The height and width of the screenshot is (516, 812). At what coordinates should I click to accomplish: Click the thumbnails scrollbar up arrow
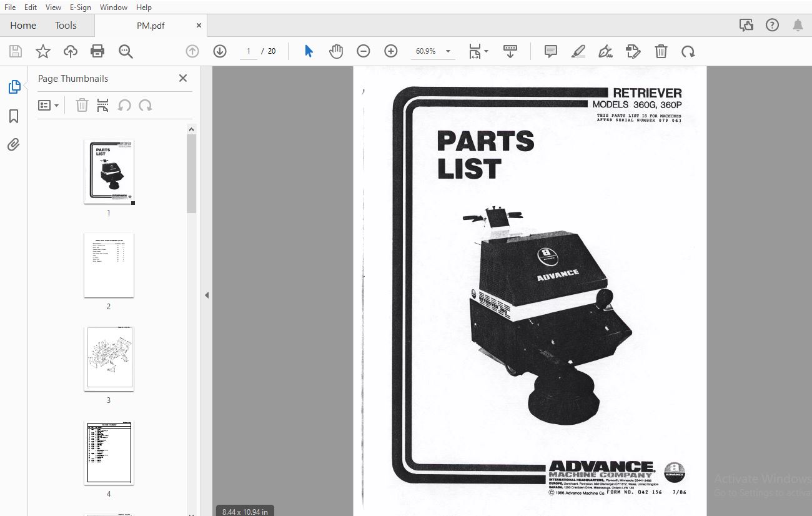click(192, 129)
